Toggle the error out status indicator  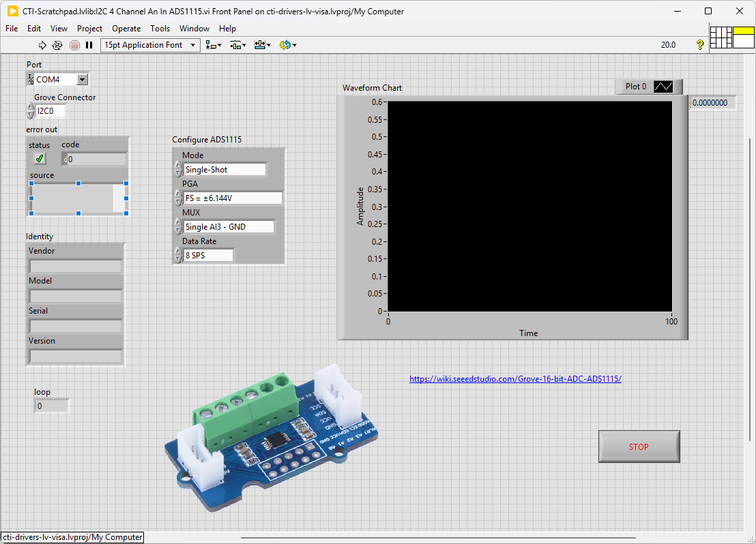40,159
